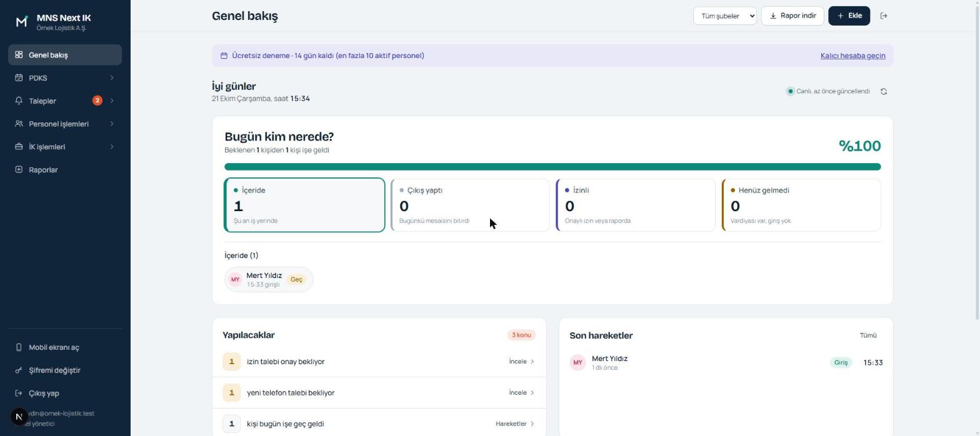Expand the Personel işlemleri chevron
This screenshot has width=980, height=436.
click(112, 124)
